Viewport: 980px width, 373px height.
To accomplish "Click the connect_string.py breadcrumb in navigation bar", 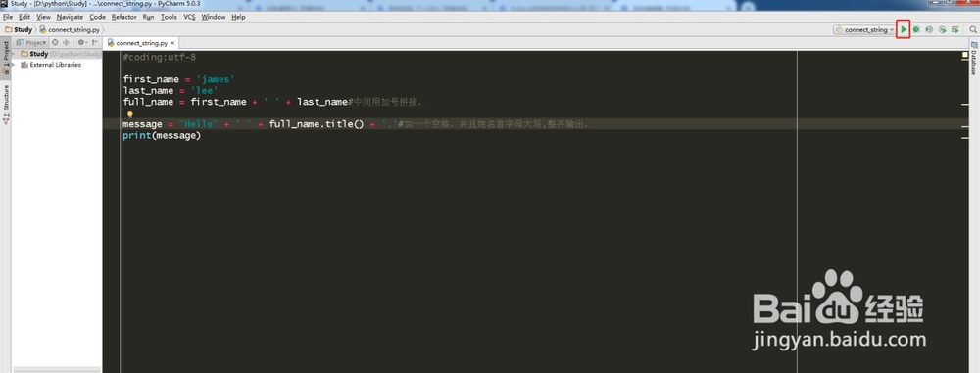I will click(70, 30).
